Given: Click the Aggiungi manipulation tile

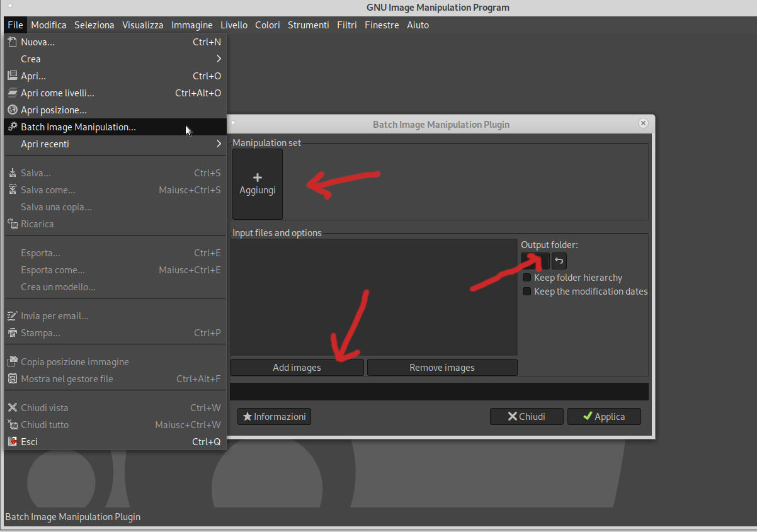Looking at the screenshot, I should (258, 184).
